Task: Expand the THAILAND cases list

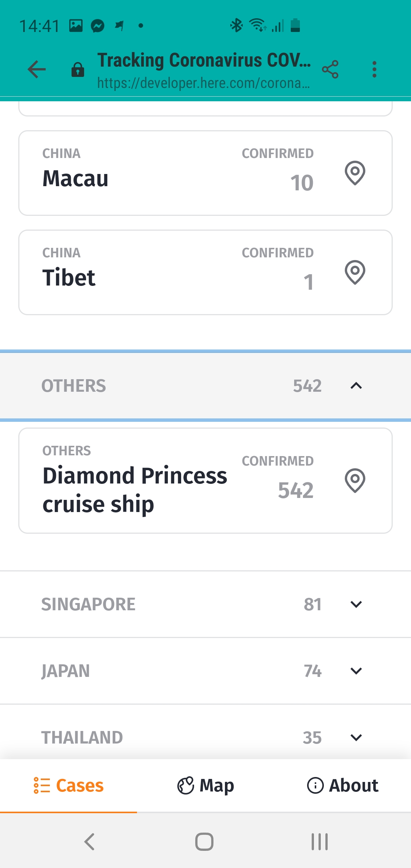Action: pos(356,737)
